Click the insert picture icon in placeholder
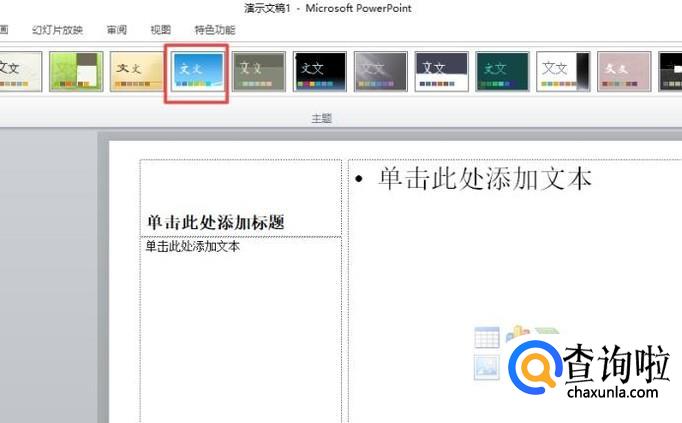 click(x=486, y=367)
